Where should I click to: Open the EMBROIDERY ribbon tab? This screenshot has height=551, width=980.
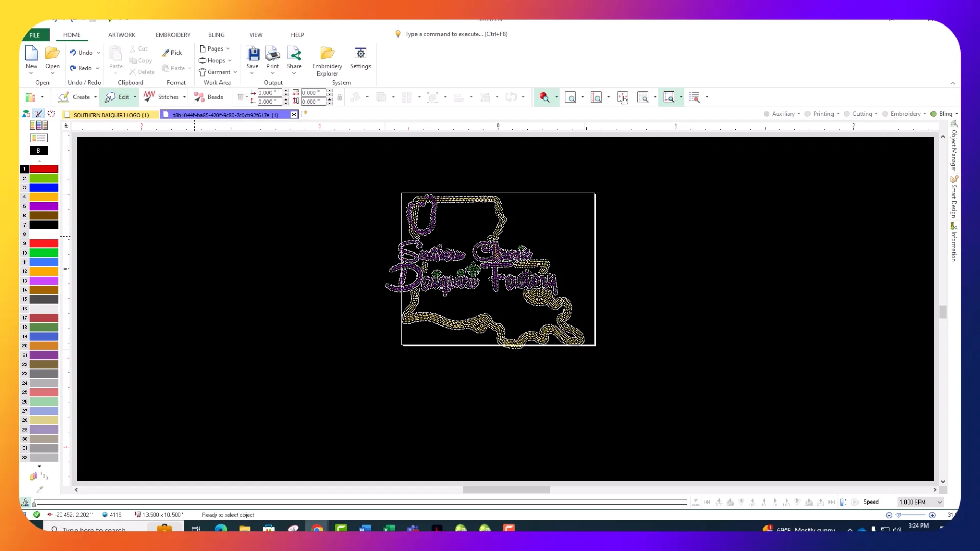tap(173, 35)
